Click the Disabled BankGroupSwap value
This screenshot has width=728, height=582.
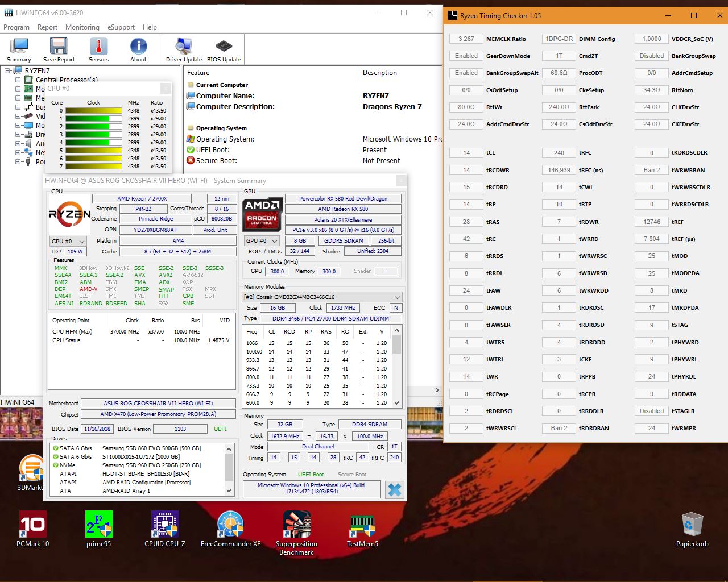click(x=651, y=56)
